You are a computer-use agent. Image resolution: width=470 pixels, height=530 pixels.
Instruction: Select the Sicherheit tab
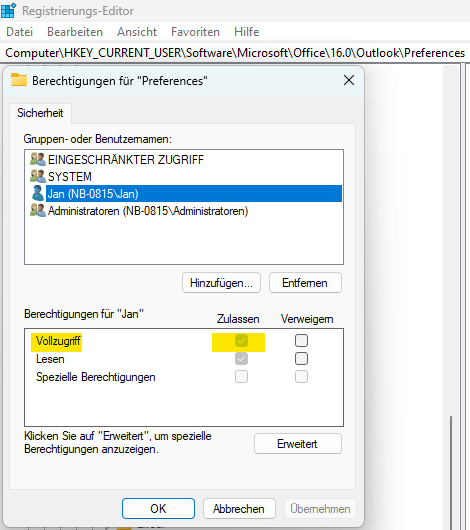coord(40,113)
